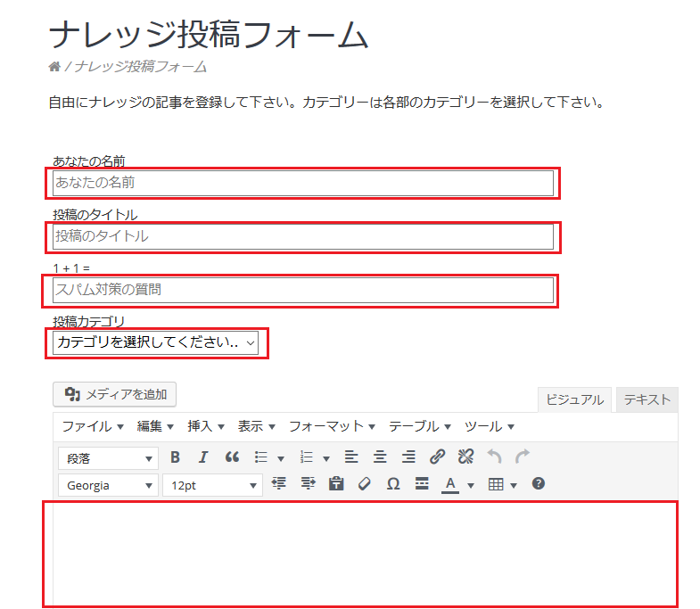The image size is (700, 609).
Task: Click the remove link icon
Action: [465, 457]
